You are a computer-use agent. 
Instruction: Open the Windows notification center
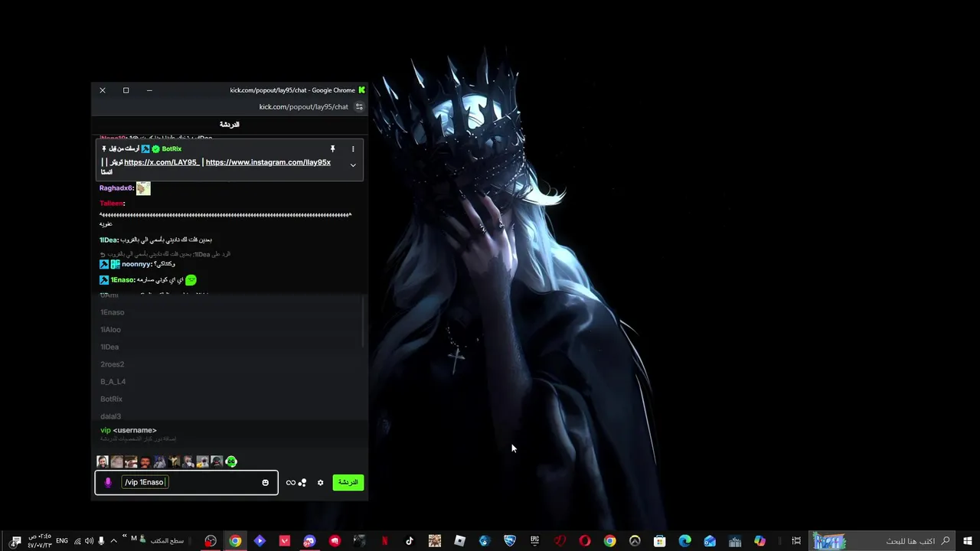tap(15, 541)
